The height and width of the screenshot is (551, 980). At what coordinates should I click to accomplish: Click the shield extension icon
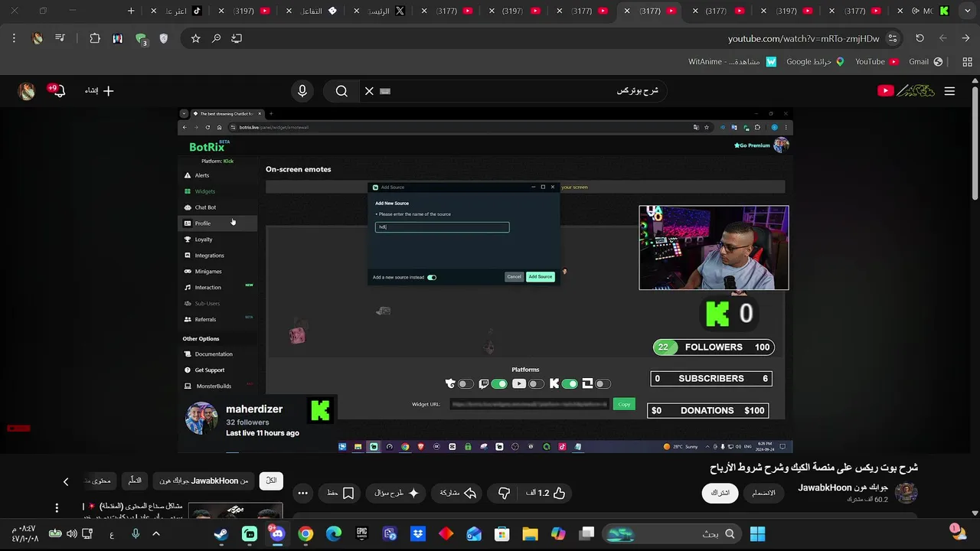click(x=163, y=38)
